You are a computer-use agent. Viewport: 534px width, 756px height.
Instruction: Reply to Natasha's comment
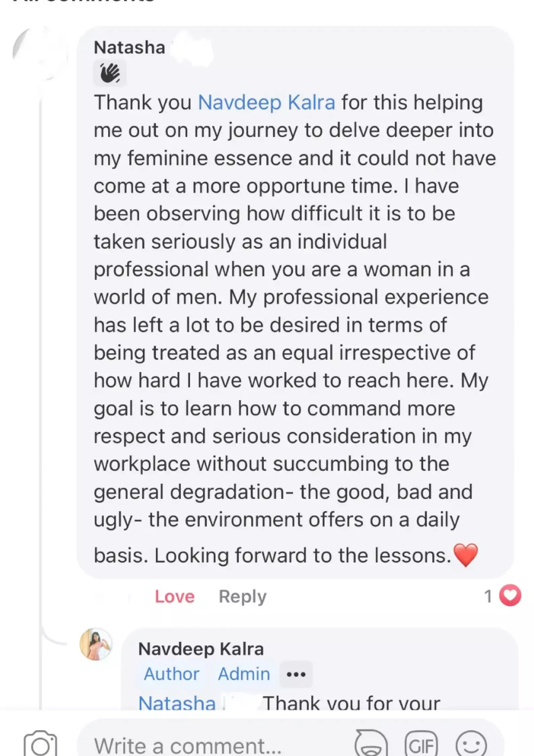click(243, 597)
